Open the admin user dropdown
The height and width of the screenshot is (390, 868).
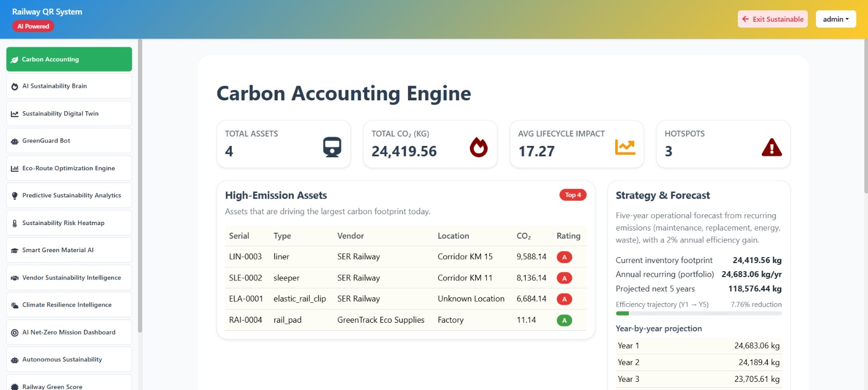836,19
